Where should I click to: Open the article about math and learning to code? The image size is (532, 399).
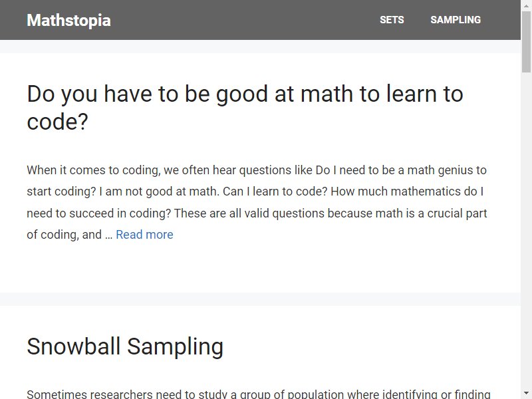pyautogui.click(x=245, y=108)
